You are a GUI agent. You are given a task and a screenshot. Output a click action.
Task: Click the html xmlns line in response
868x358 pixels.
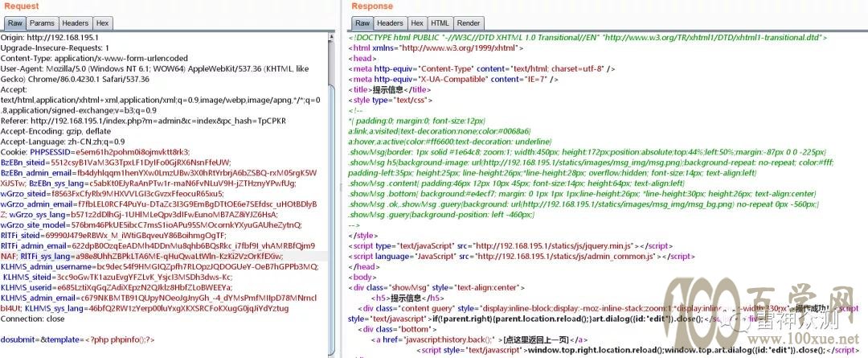click(436, 48)
